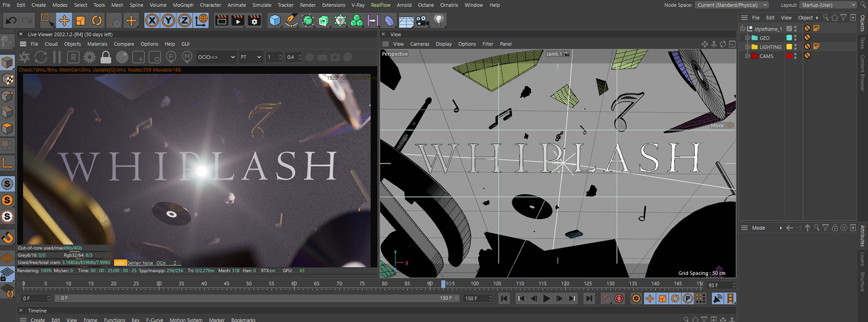Click frame 50 on the timeline ruler

click(x=249, y=284)
